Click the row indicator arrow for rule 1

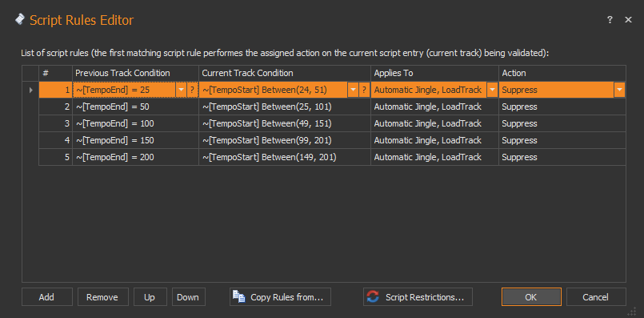point(31,90)
